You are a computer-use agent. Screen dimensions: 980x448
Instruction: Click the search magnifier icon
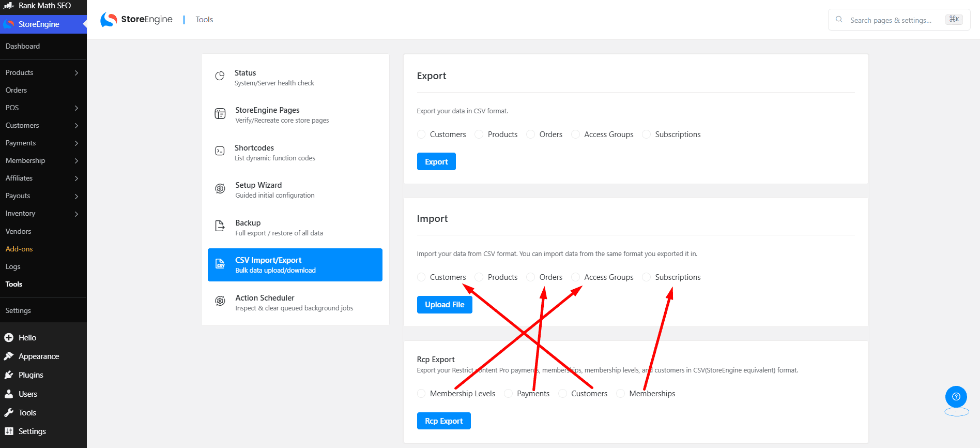(839, 20)
